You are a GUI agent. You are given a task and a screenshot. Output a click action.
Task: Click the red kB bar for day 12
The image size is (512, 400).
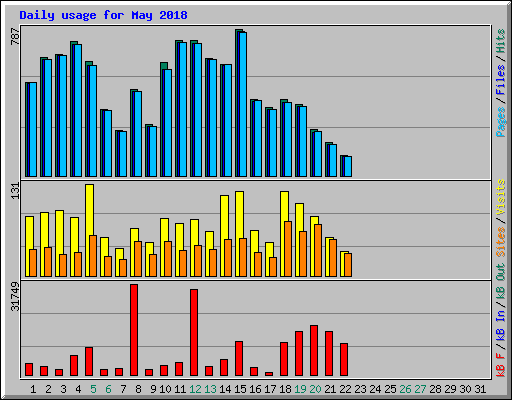(194, 332)
